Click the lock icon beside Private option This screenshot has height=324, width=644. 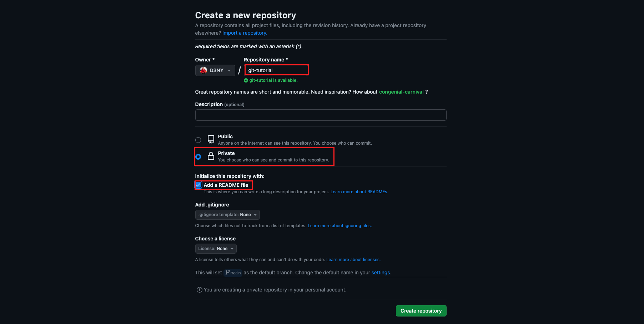211,156
